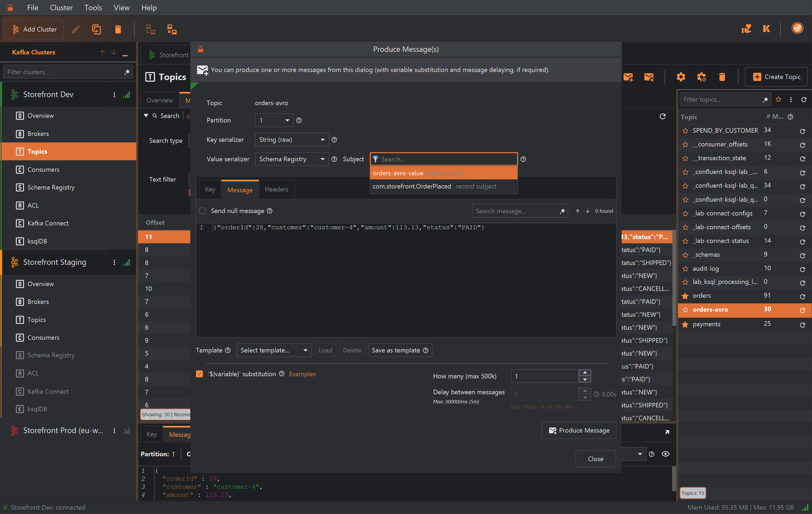The image size is (812, 514).
Task: Click the orange checkmark icon at top right
Action: [797, 28]
